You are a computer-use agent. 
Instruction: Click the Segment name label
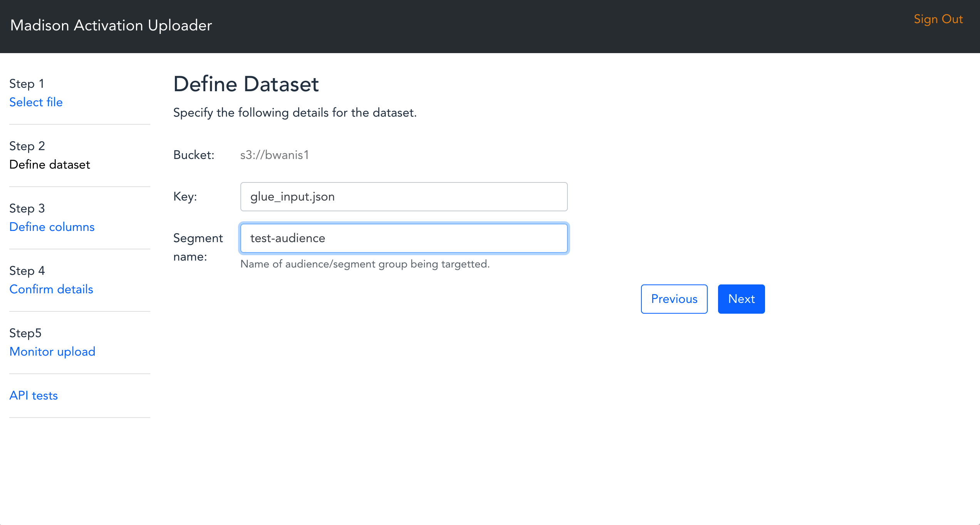coord(198,247)
